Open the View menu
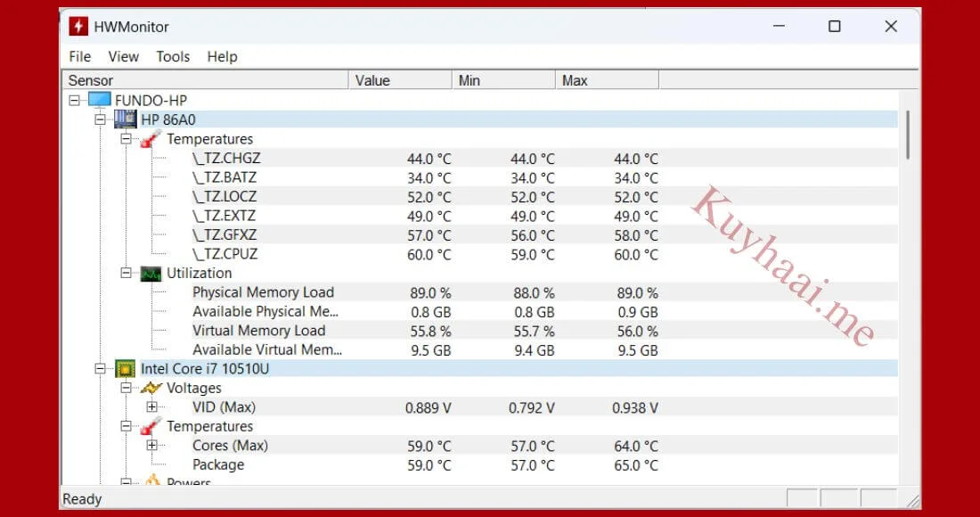 pos(123,57)
